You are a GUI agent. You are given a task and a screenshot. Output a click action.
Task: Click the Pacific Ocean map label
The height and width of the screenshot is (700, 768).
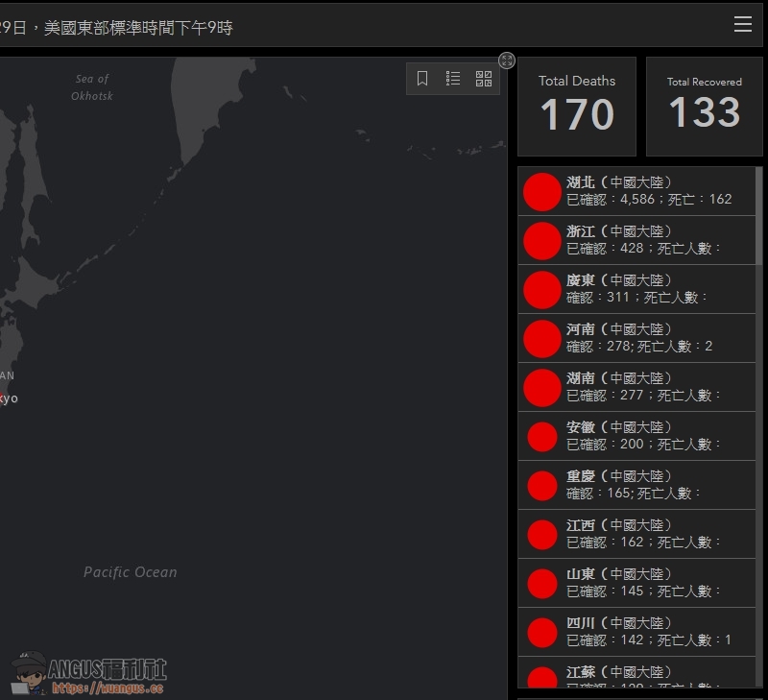131,571
